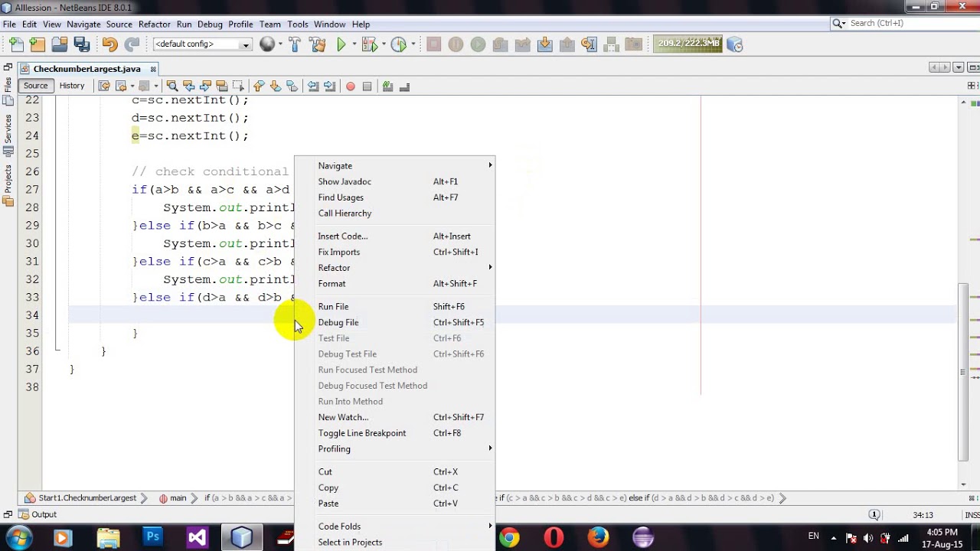Viewport: 980px width, 551px height.
Task: Click Shift Line Right icon
Action: (330, 86)
